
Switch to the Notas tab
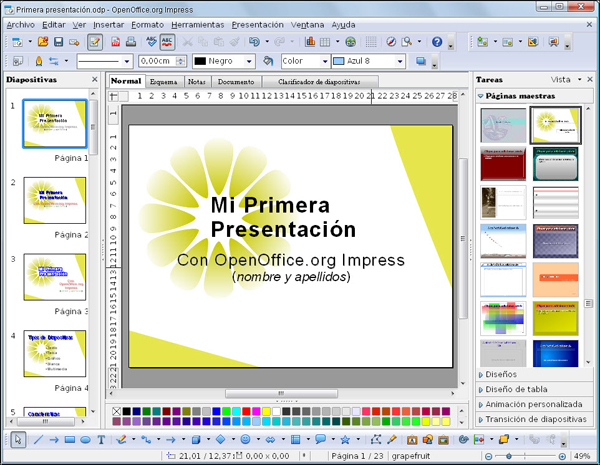[197, 82]
